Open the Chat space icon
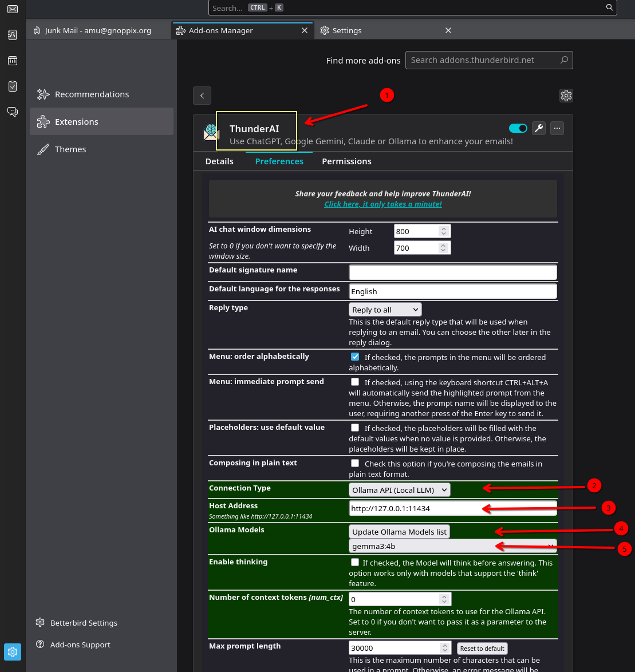This screenshot has height=672, width=635. pos(12,112)
